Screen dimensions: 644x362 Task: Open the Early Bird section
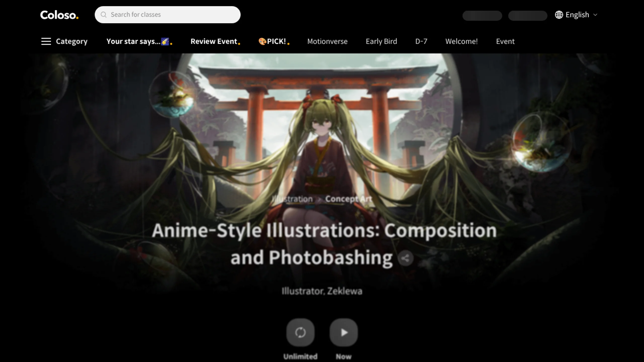point(381,41)
